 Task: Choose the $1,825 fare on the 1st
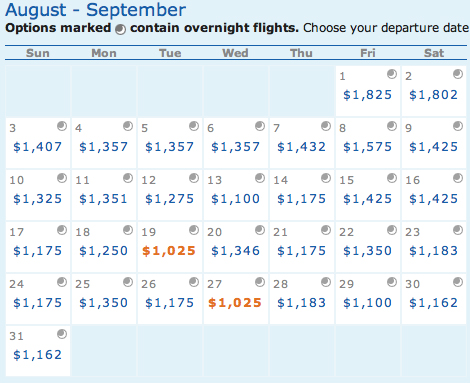(367, 95)
